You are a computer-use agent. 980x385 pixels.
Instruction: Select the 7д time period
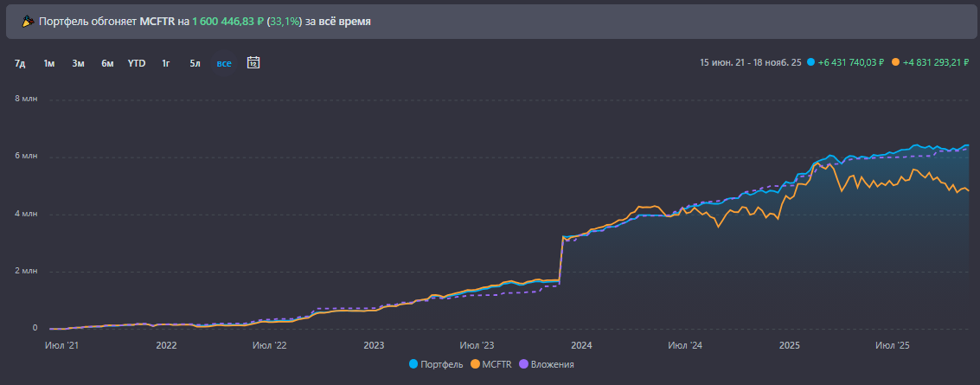click(x=20, y=63)
